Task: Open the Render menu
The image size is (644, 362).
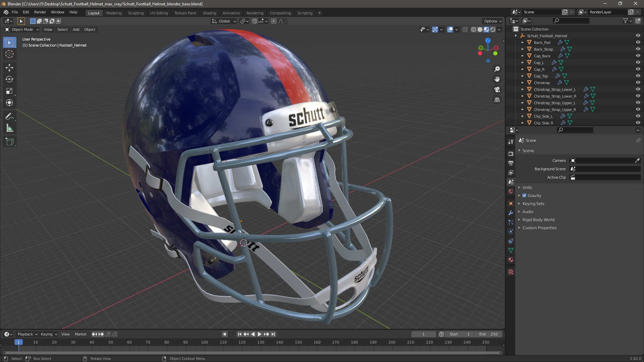Action: (40, 12)
